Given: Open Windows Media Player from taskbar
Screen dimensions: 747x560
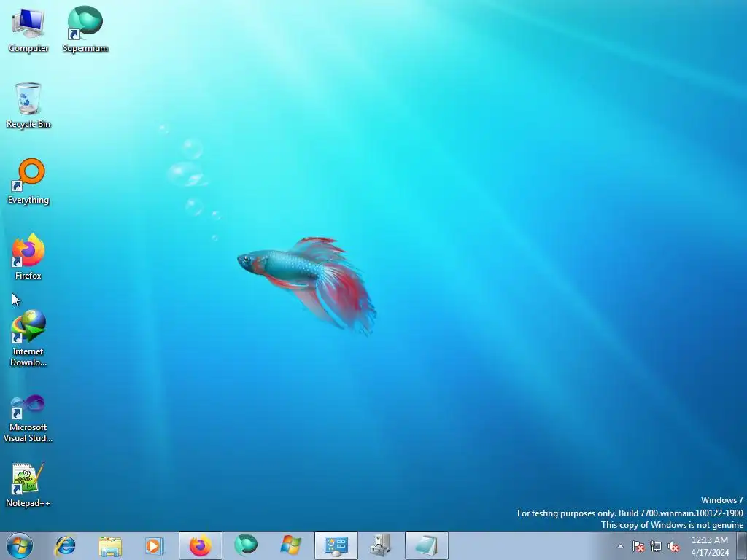Looking at the screenshot, I should point(155,545).
